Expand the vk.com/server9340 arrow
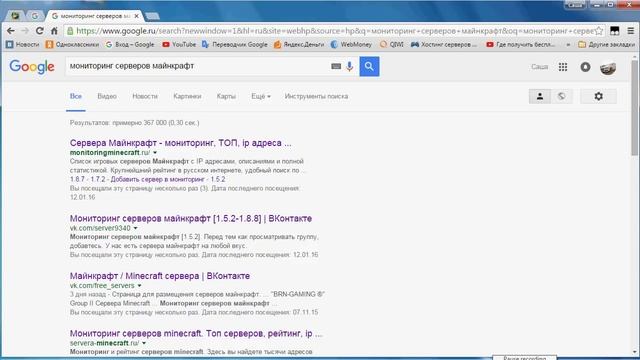Screen dimensions: 640x360 pos(136,228)
